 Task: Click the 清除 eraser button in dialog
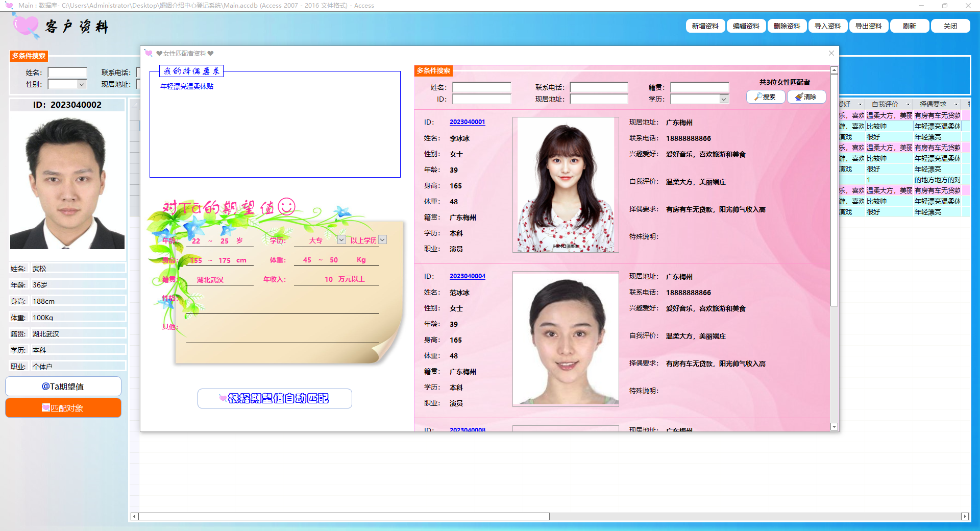806,96
